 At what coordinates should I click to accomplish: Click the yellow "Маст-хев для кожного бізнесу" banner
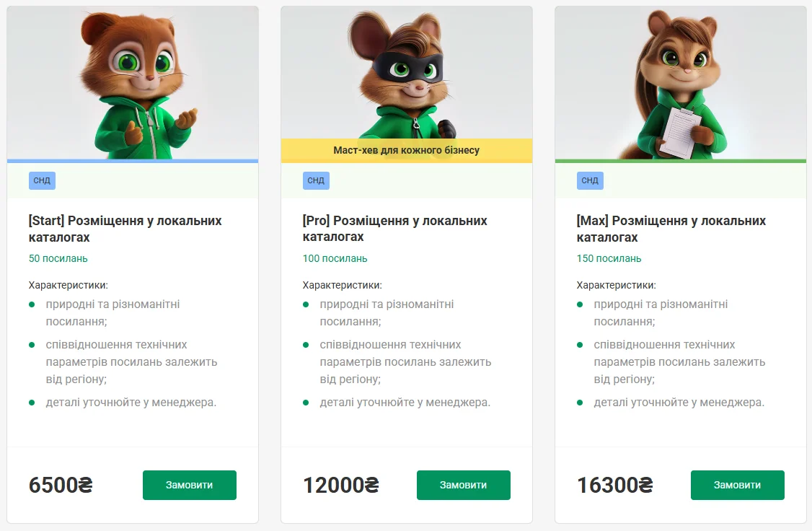click(407, 151)
